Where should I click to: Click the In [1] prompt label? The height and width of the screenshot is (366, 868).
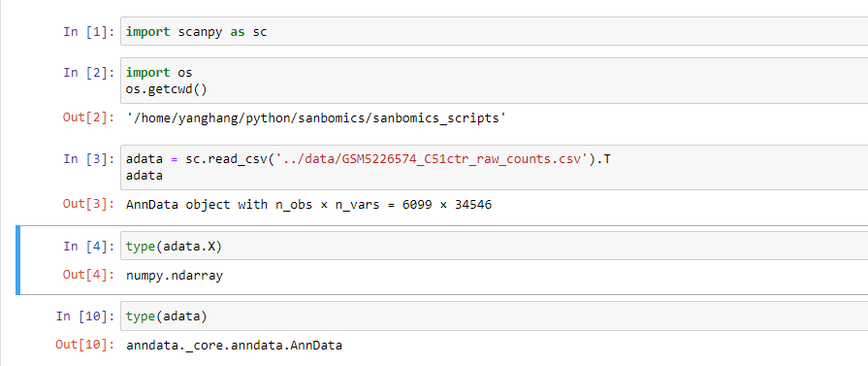click(88, 32)
